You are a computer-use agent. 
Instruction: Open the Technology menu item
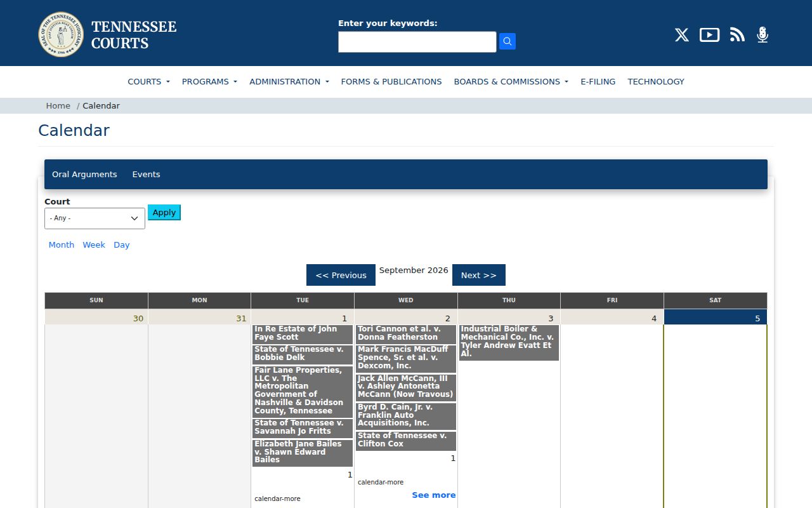pos(656,81)
